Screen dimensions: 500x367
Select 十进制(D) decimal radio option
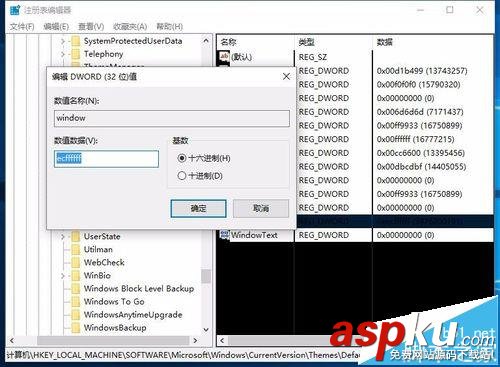tap(182, 175)
